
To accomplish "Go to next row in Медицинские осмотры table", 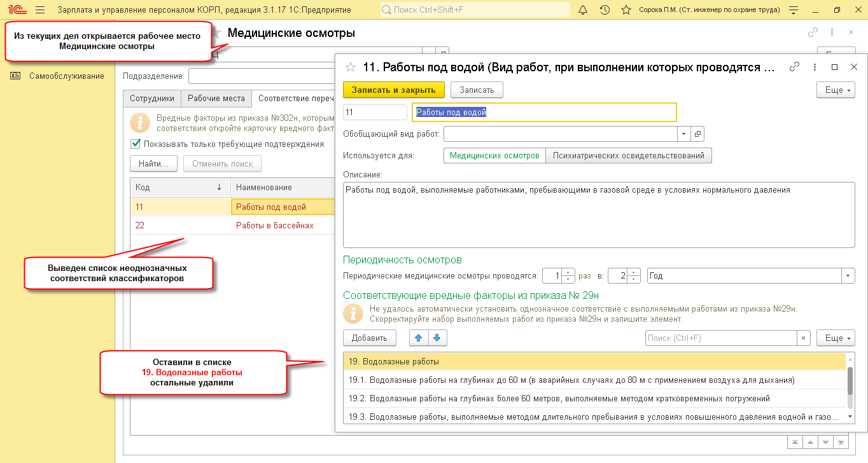I will [x=826, y=442].
